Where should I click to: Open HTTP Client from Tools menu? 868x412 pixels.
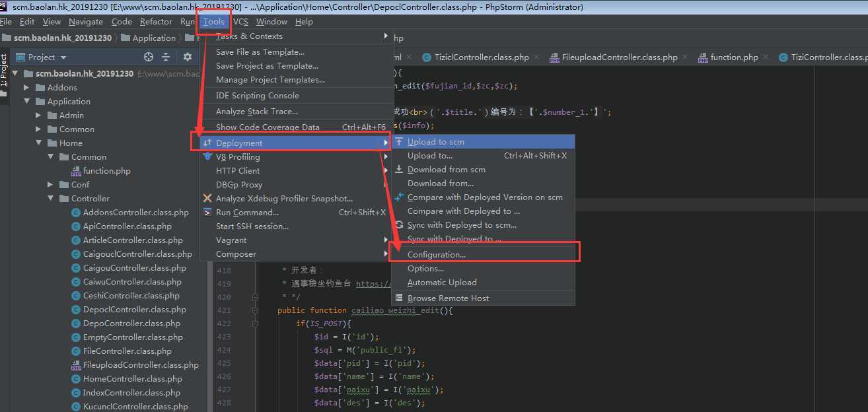pos(295,171)
